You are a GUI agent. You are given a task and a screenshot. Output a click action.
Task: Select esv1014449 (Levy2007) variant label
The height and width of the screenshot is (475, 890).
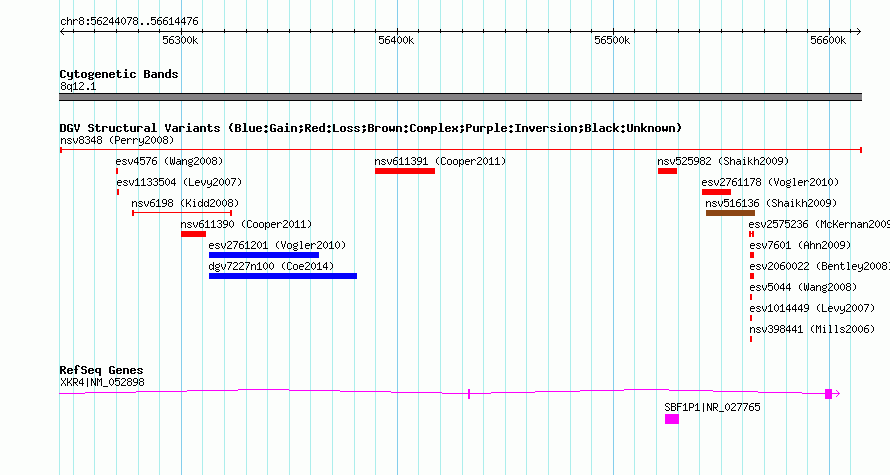click(x=812, y=308)
